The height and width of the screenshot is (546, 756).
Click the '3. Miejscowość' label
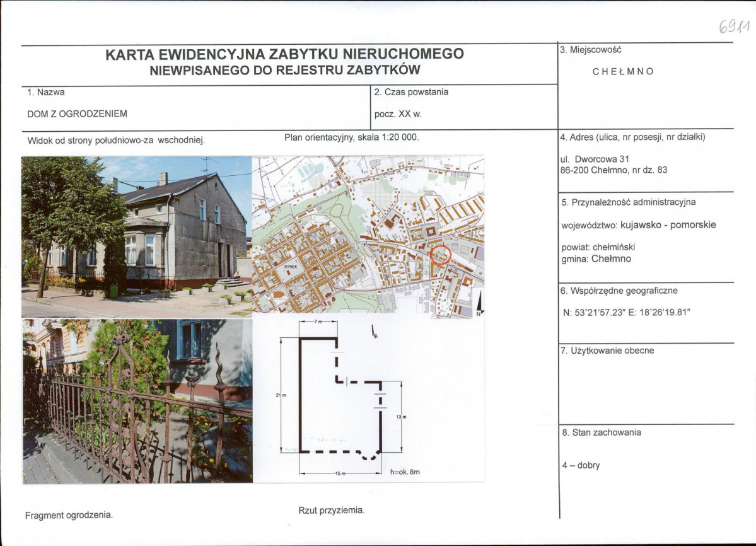[x=591, y=50]
